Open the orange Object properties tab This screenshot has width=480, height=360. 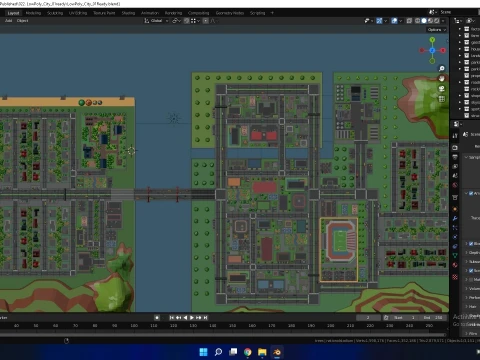(455, 209)
